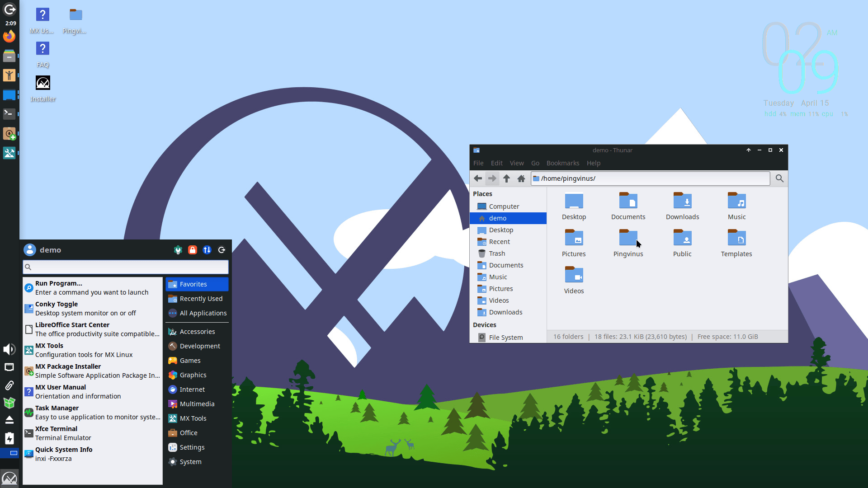Select the Pingvinus folder in Thunar
868x488 pixels.
click(x=628, y=243)
